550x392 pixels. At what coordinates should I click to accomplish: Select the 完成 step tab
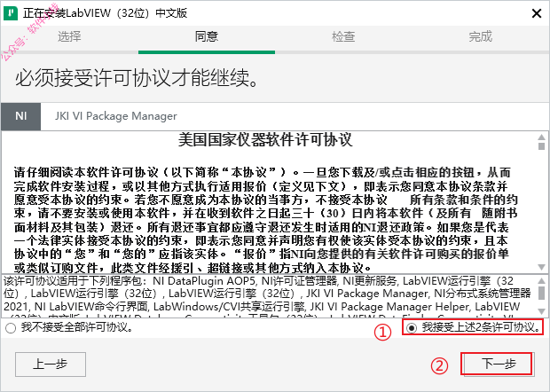481,36
